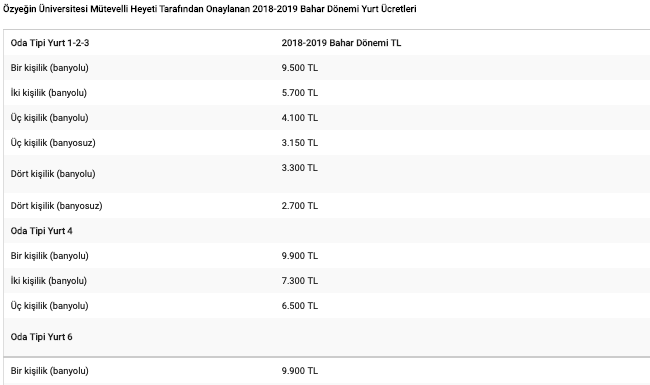Click the 'Oda Tipi Yurt 4' section header
Image resolution: width=650 pixels, height=385 pixels.
41,231
